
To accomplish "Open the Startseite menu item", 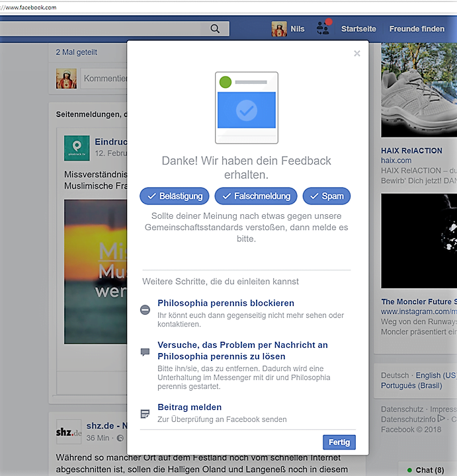I will 358,29.
